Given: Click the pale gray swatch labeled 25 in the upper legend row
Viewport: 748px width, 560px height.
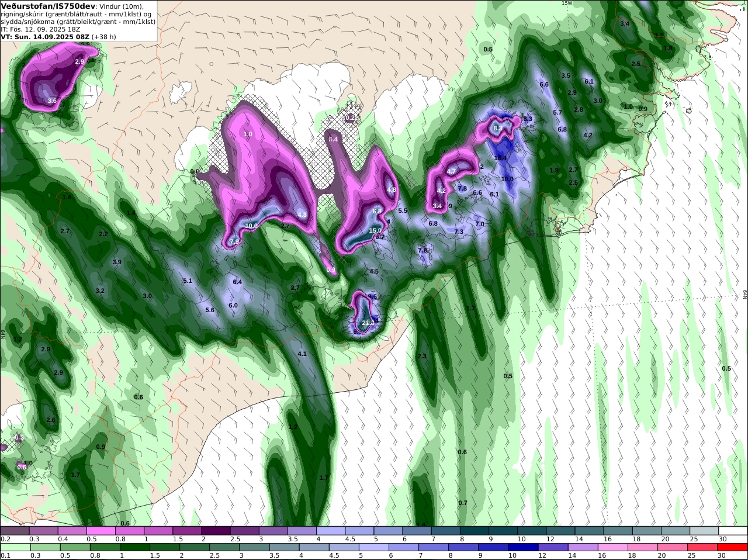Looking at the screenshot, I should (x=705, y=530).
